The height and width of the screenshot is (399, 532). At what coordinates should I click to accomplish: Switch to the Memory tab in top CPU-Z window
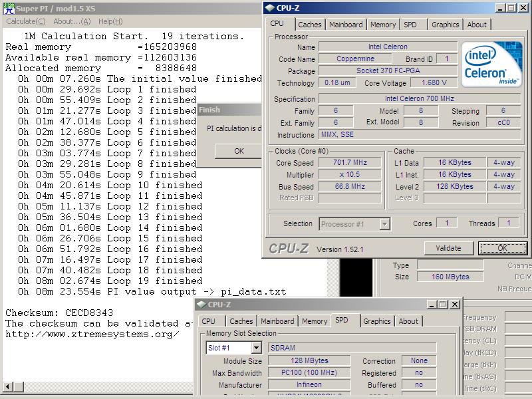click(383, 25)
